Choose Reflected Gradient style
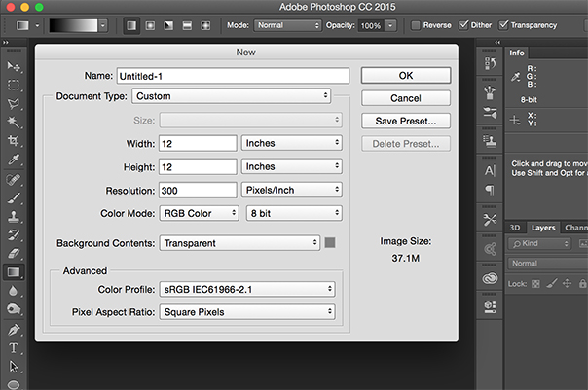The image size is (588, 390). pyautogui.click(x=187, y=25)
